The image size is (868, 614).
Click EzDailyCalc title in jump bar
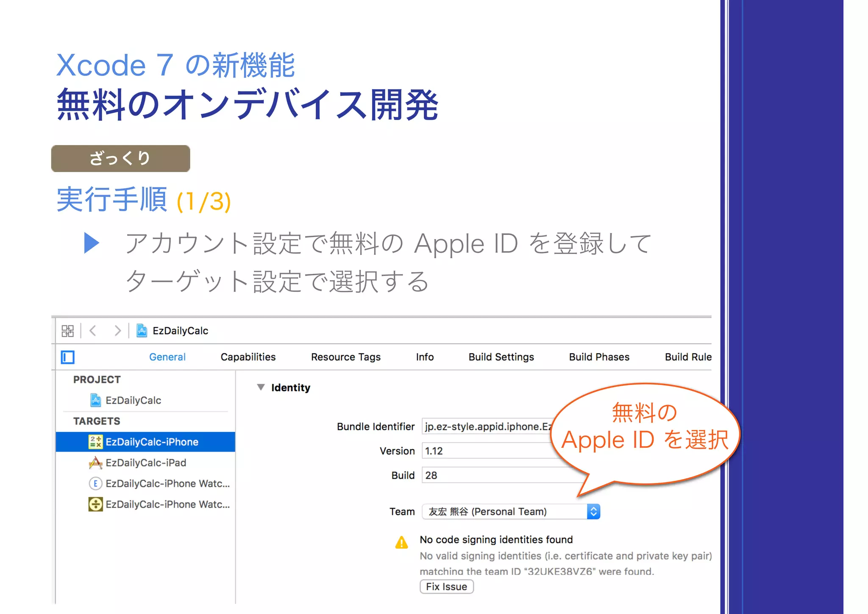tap(181, 331)
